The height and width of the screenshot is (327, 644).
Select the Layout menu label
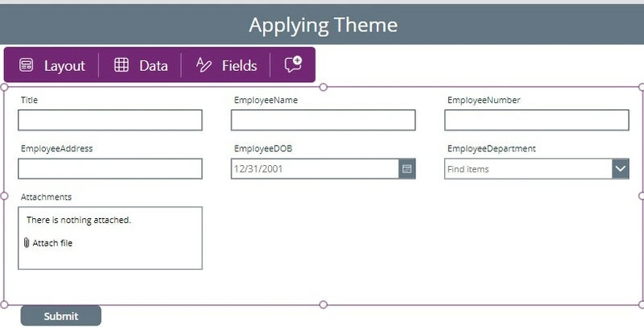click(64, 66)
